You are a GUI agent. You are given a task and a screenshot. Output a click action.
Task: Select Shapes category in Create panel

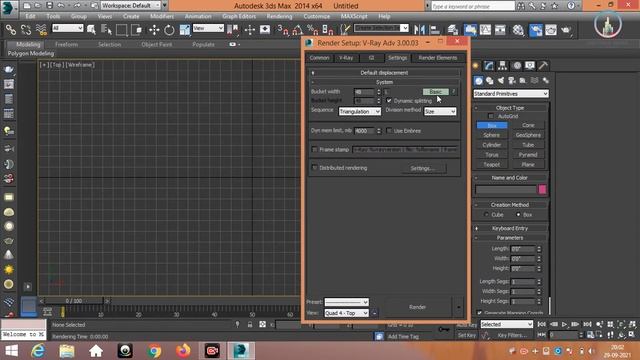489,80
